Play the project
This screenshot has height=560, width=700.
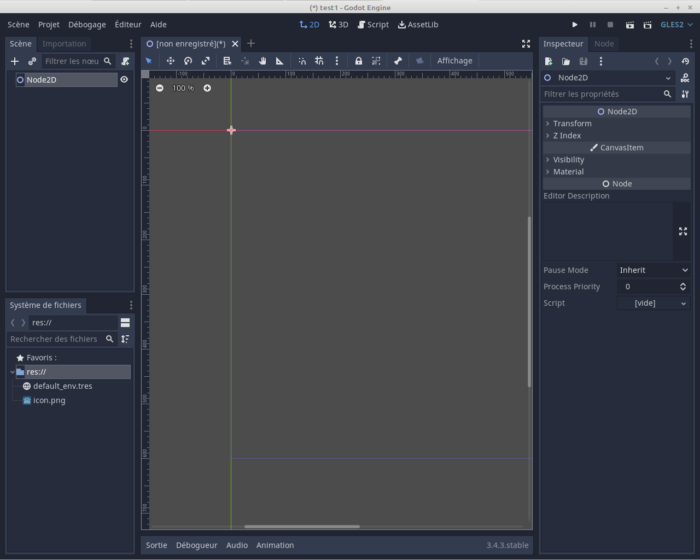pos(575,25)
